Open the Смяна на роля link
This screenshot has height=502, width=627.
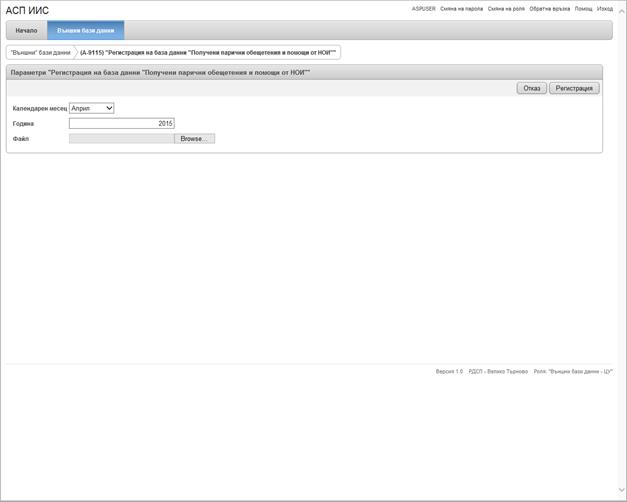tap(506, 9)
